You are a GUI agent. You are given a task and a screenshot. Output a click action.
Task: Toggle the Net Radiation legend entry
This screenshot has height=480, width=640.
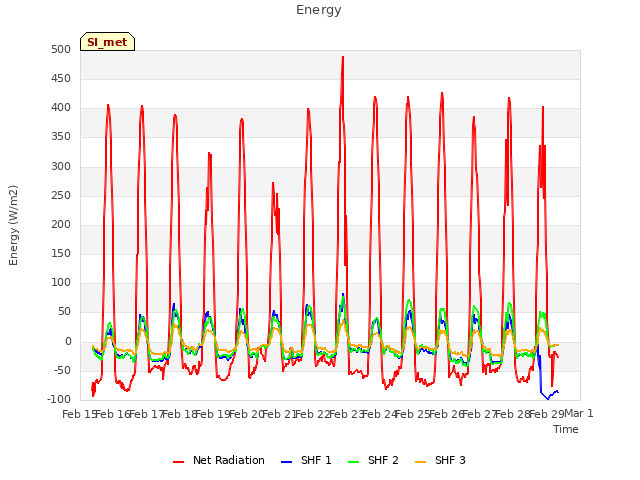[x=219, y=460]
